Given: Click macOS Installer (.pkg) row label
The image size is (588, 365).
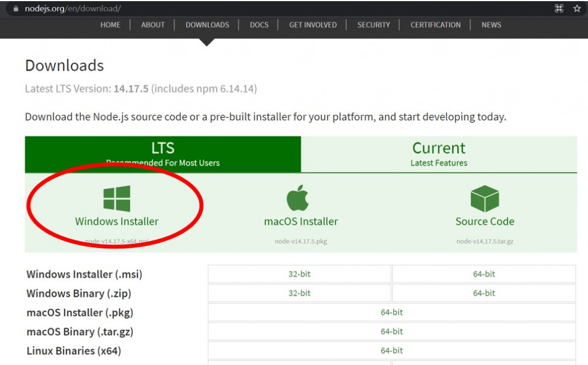Looking at the screenshot, I should (x=80, y=313).
